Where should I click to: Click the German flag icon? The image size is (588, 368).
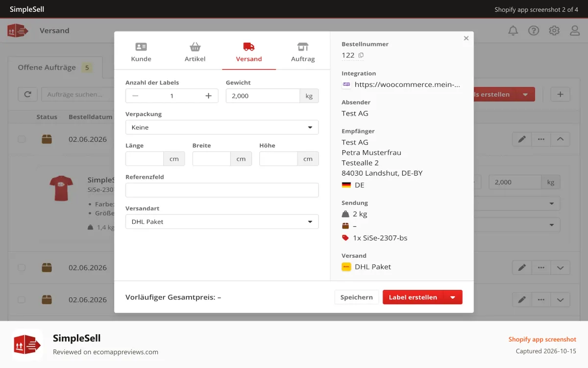pyautogui.click(x=346, y=185)
